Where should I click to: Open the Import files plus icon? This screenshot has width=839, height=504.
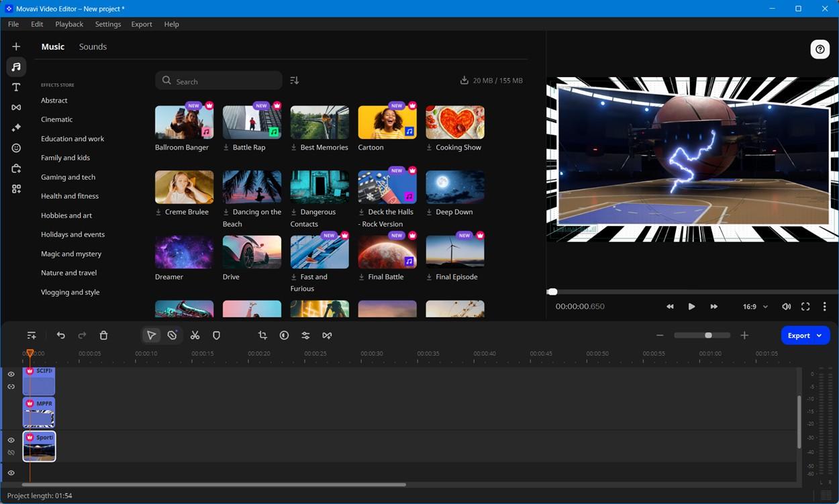click(16, 46)
